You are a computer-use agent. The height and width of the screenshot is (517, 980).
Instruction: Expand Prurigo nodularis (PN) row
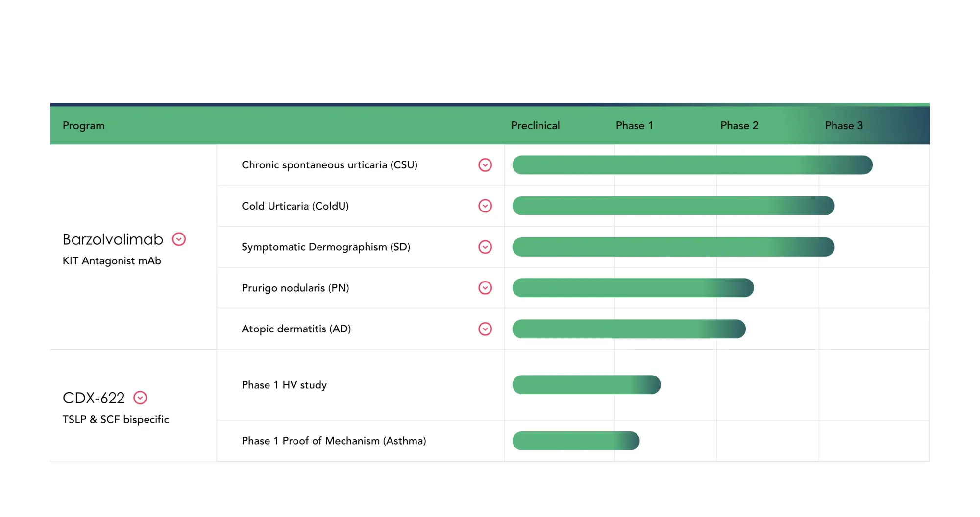[485, 288]
